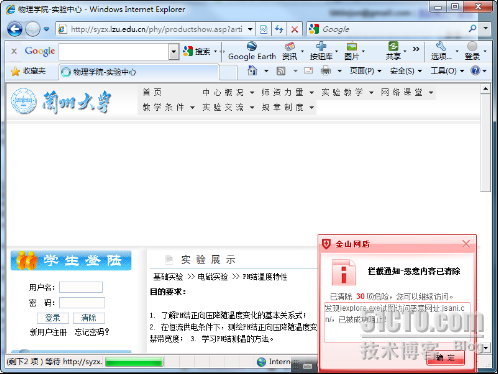Open the recent pages history dropdown
This screenshot has height=374, width=498.
(x=46, y=29)
